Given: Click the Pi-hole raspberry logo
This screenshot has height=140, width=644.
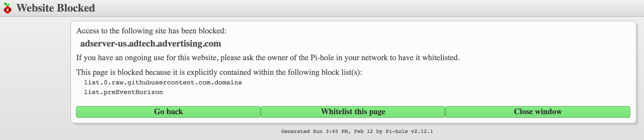Looking at the screenshot, I should click(x=8, y=8).
